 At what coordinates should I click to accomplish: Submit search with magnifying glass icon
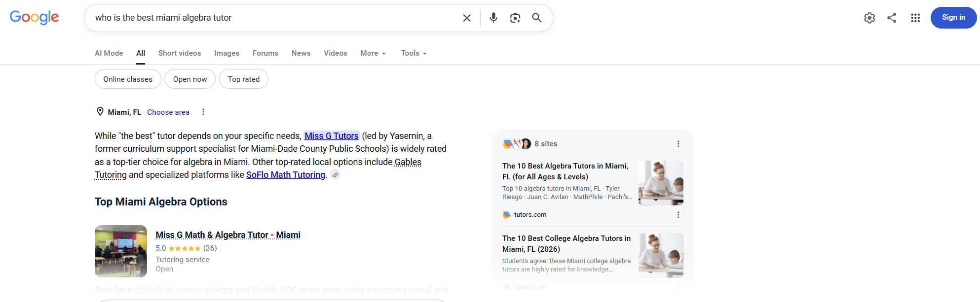537,18
